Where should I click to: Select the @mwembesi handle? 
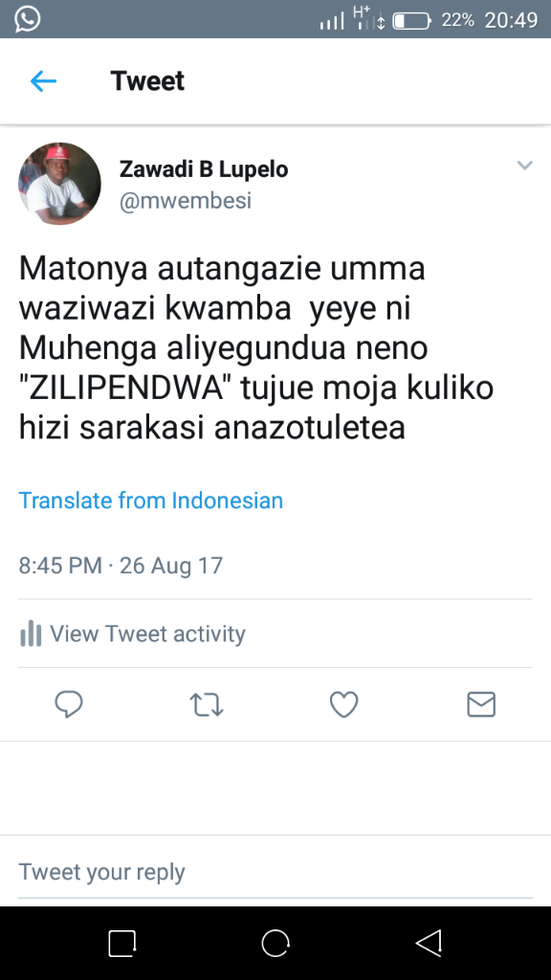coord(185,201)
